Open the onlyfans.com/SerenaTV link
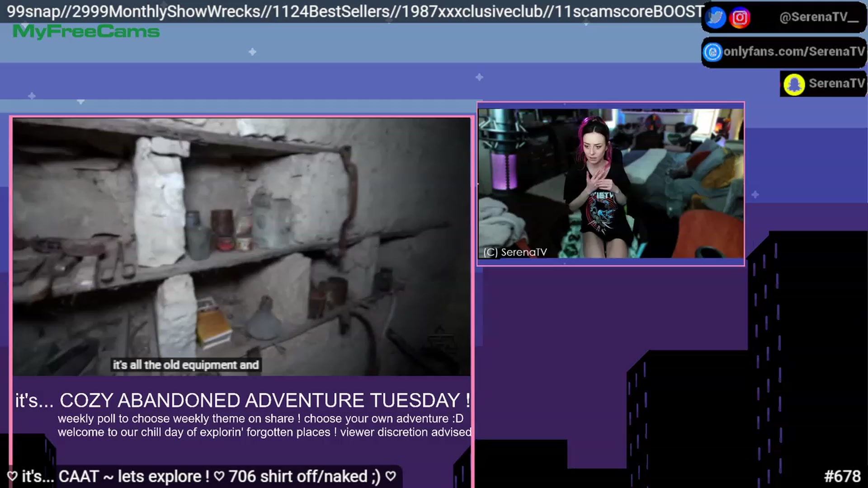This screenshot has height=488, width=868. click(x=794, y=52)
